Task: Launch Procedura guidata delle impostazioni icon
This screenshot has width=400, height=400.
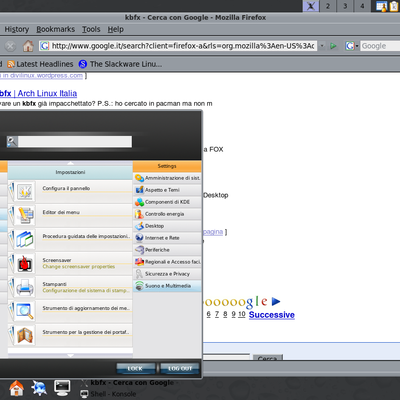Action: click(24, 239)
